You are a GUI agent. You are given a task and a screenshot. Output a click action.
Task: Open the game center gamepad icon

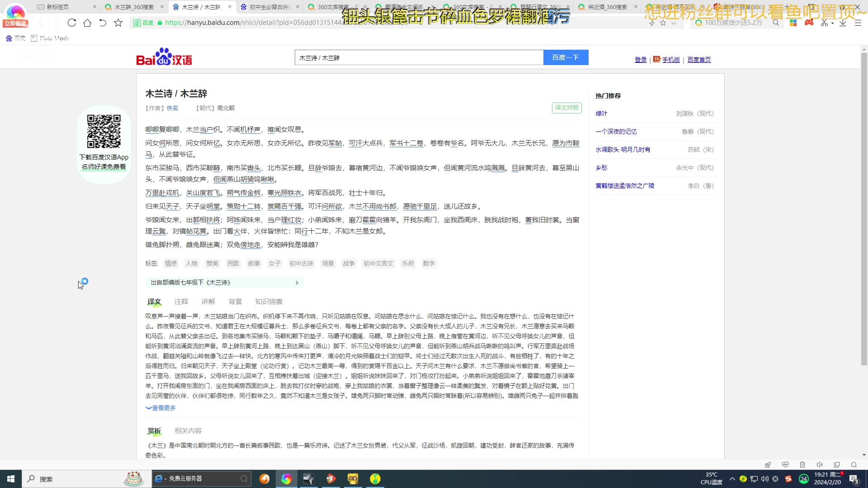pos(809,22)
